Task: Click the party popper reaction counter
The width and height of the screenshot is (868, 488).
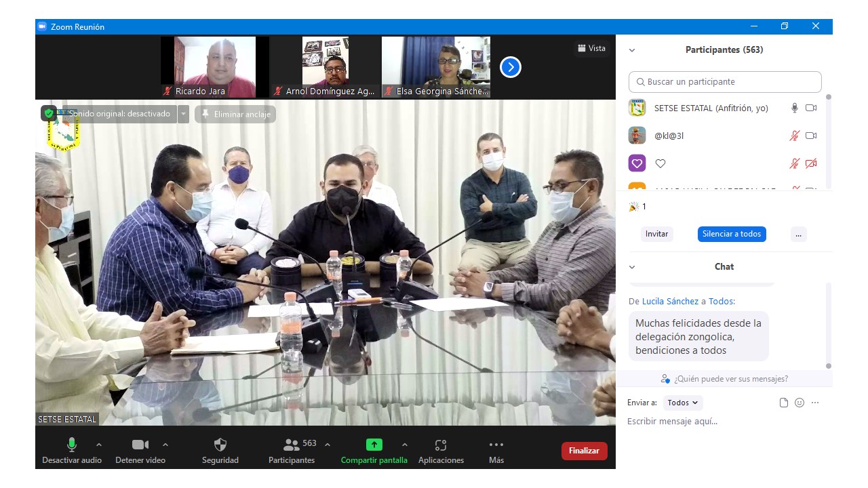Action: pyautogui.click(x=637, y=207)
